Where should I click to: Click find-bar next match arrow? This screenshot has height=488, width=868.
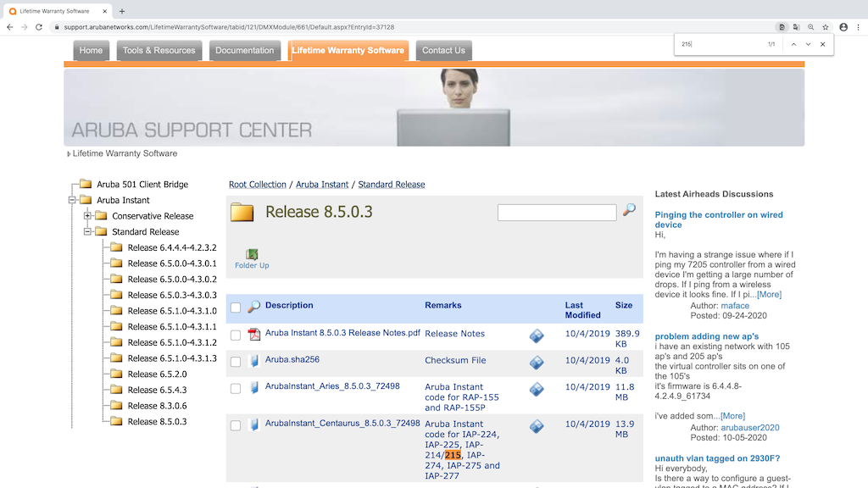[x=808, y=44]
